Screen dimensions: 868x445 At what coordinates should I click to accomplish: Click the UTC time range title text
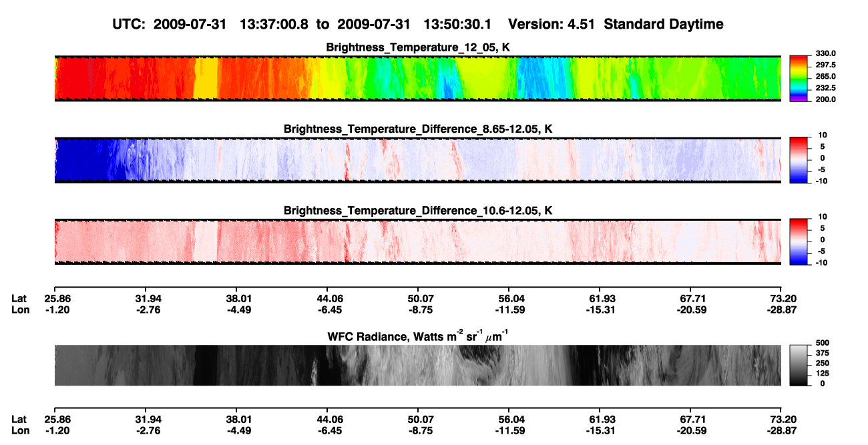[418, 24]
